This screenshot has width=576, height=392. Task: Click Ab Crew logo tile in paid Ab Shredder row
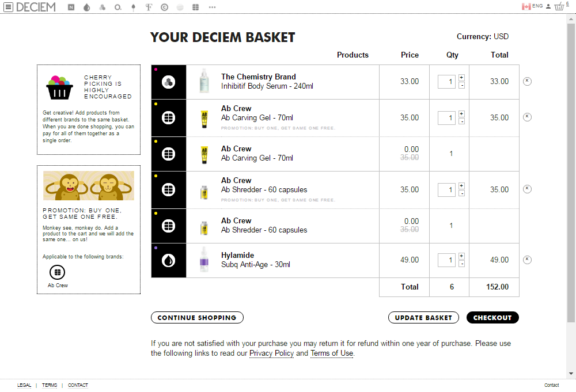tap(169, 190)
